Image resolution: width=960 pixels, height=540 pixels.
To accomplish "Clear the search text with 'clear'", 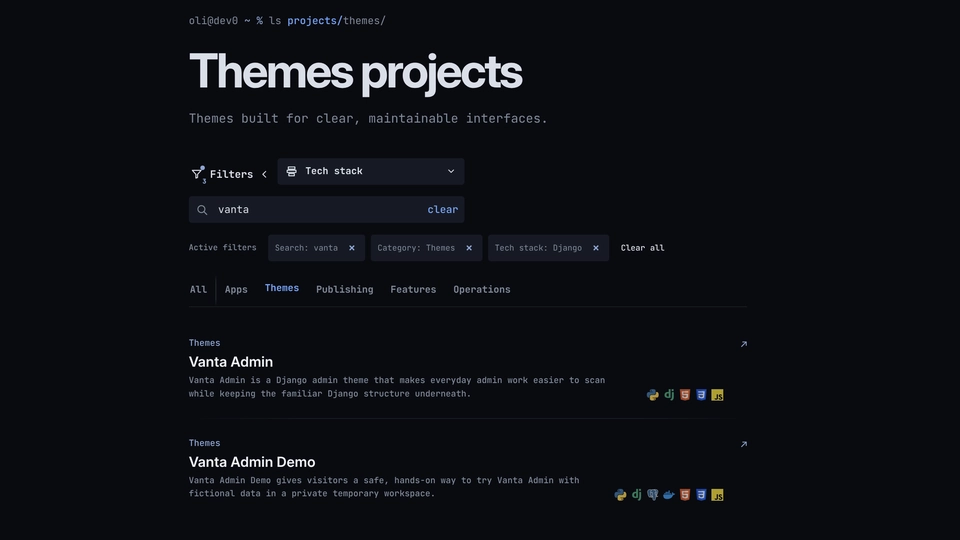I will [443, 209].
